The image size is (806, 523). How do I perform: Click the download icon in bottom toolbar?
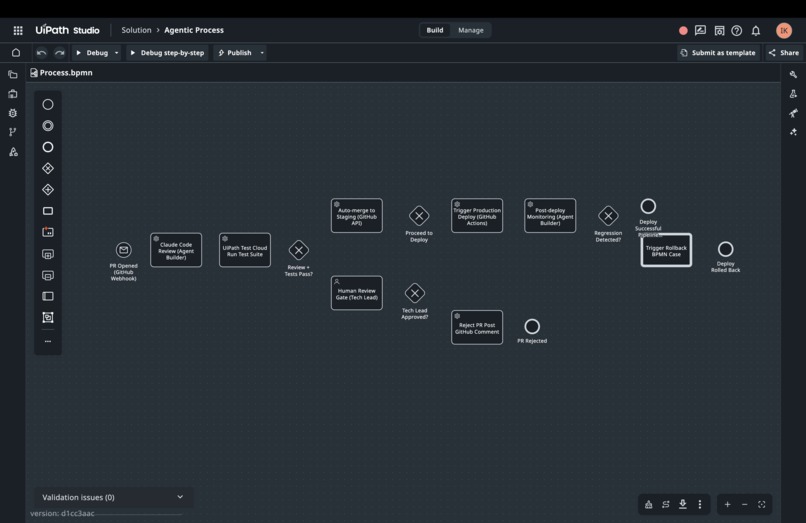(683, 504)
